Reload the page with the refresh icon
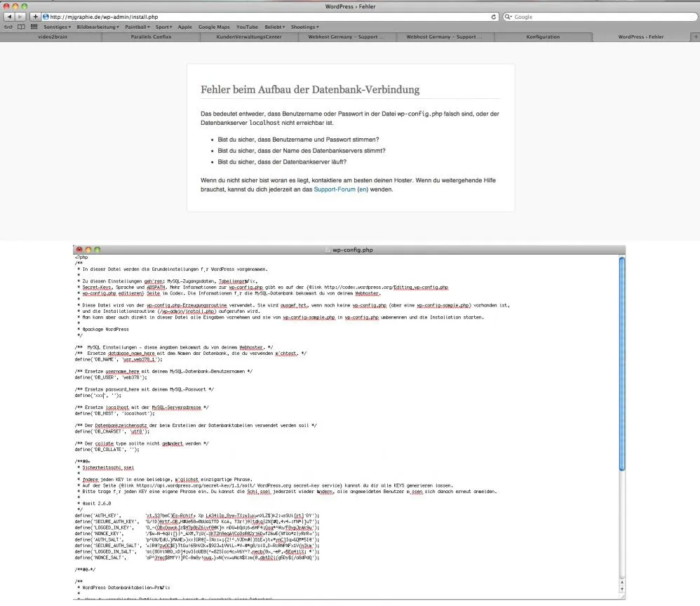This screenshot has width=700, height=606. [x=493, y=17]
